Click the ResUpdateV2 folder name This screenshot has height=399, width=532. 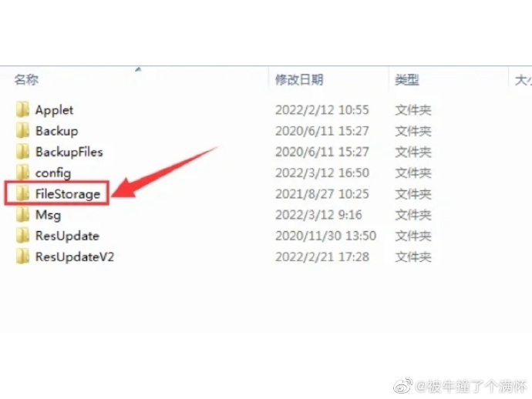[x=75, y=256]
